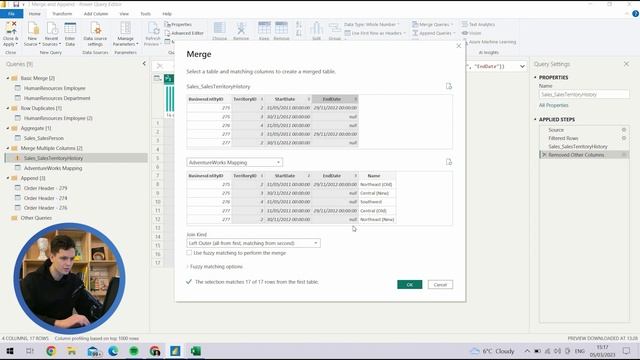Collapse the Aggregate folder

(8, 128)
